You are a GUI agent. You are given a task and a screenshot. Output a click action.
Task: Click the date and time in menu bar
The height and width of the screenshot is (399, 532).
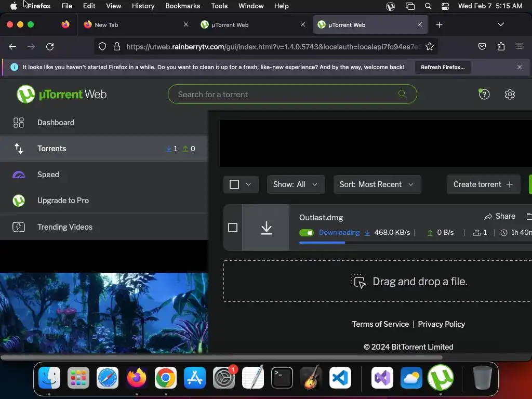tap(490, 6)
